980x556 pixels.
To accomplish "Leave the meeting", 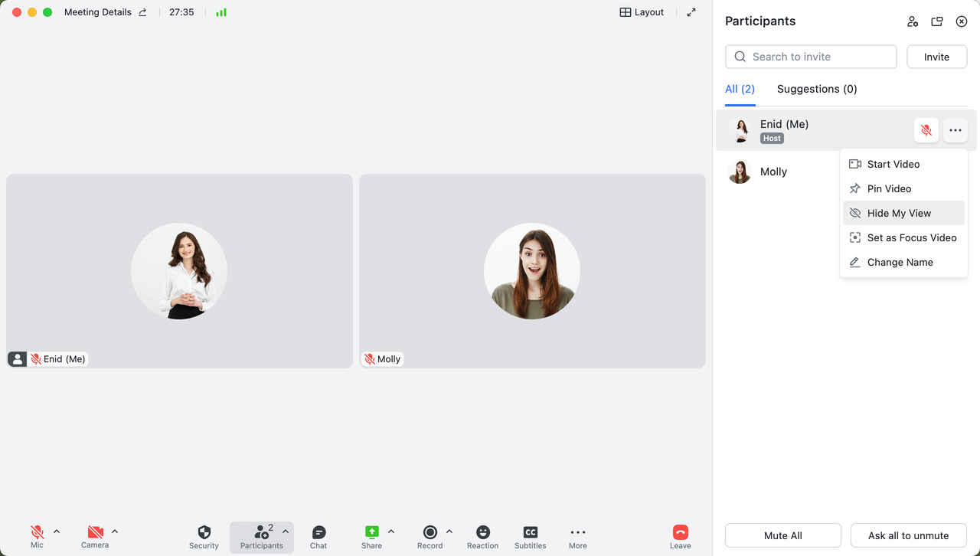I will [680, 535].
